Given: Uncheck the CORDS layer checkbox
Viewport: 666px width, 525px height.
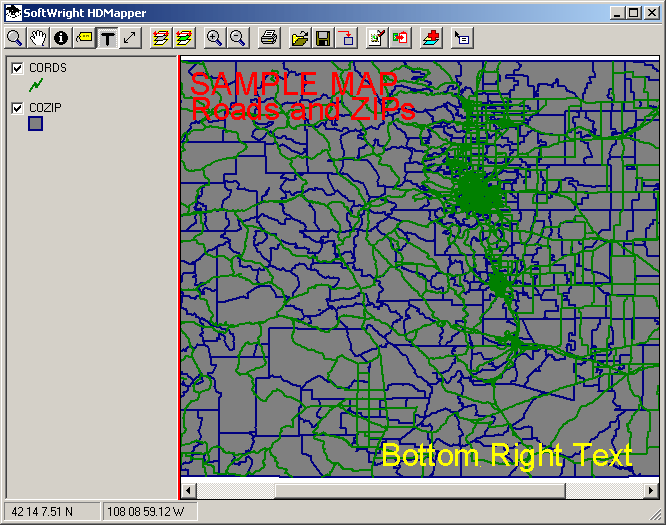Looking at the screenshot, I should [17, 68].
